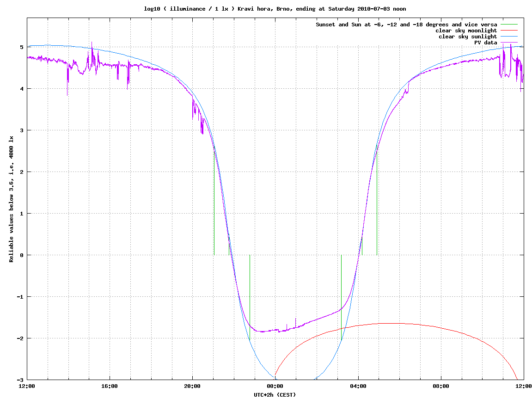Click the y-axis tick label '4'
Image resolution: width=532 pixels, height=399 pixels.
click(x=22, y=89)
